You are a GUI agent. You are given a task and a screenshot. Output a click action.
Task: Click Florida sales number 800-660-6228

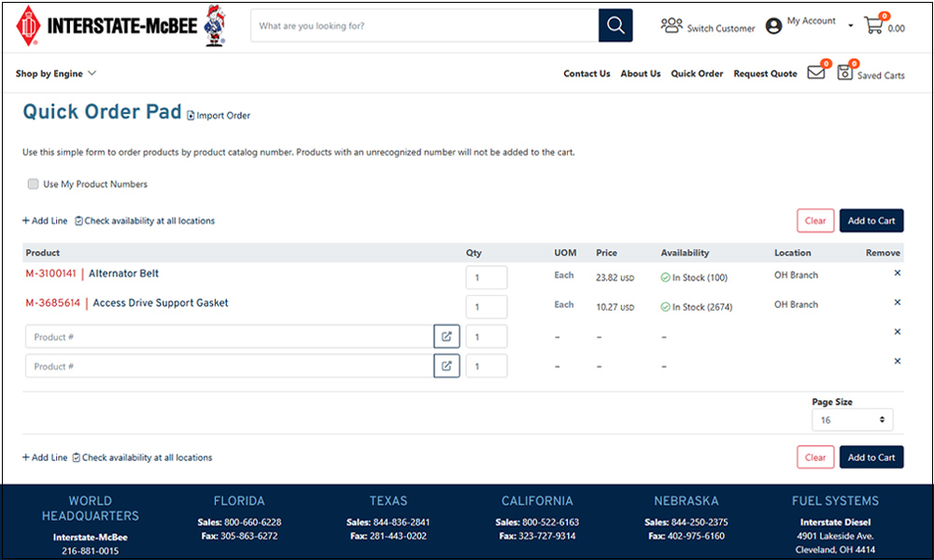tap(252, 523)
